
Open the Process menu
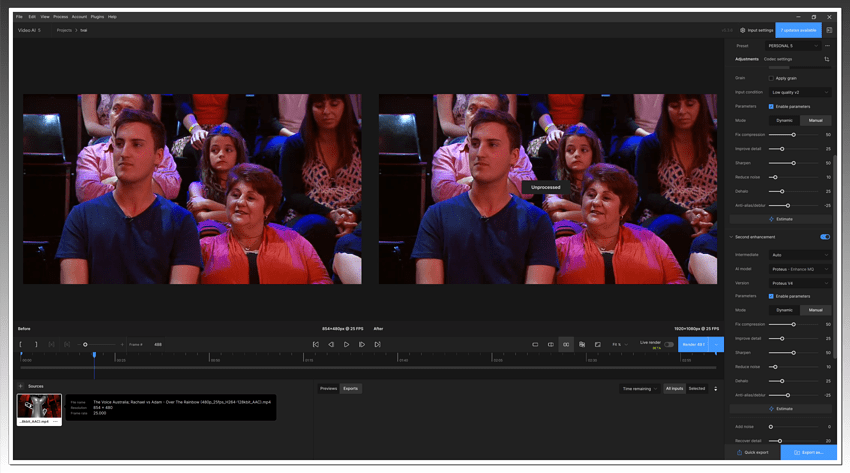coord(61,17)
